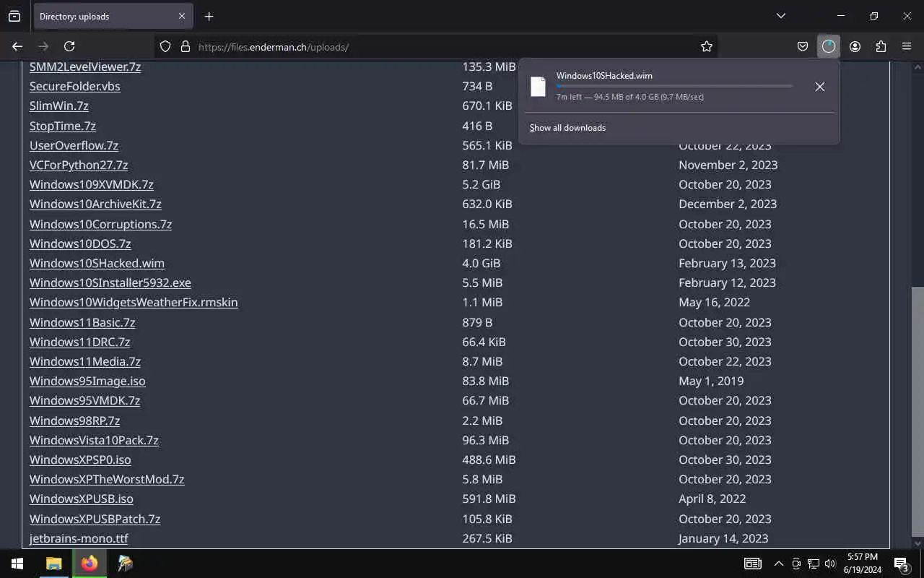Open the third pinned taskbar app
The image size is (924, 578).
point(126,564)
